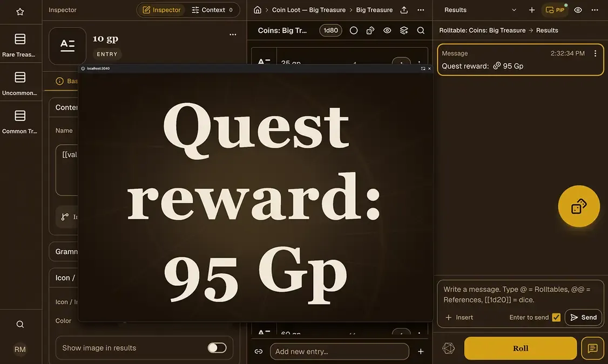Click the yellow Roll button
Image resolution: width=608 pixels, height=364 pixels.
tap(521, 348)
